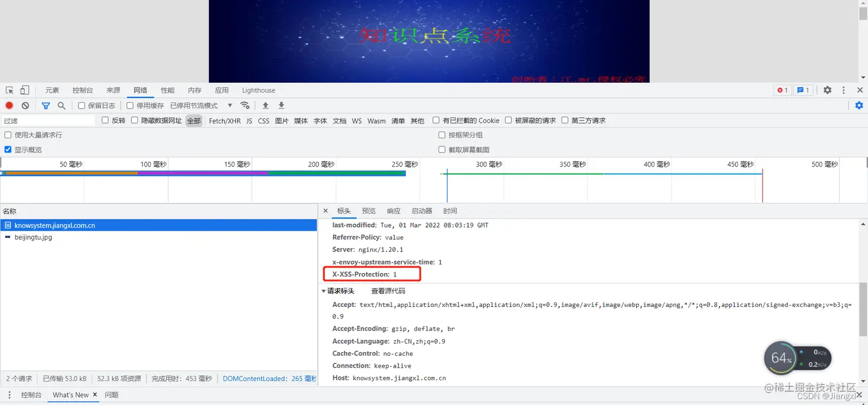Select the beijingtu.jpg request row
This screenshot has width=868, height=405.
[158, 237]
